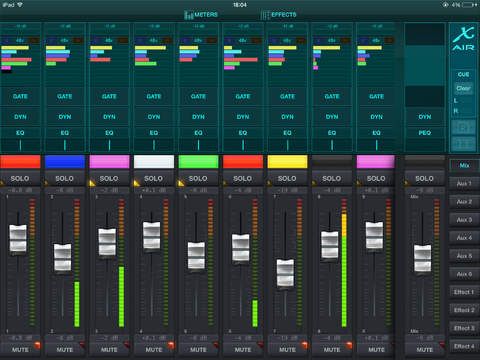Open DYN for the main Mix
This screenshot has height=360, width=480.
click(425, 117)
